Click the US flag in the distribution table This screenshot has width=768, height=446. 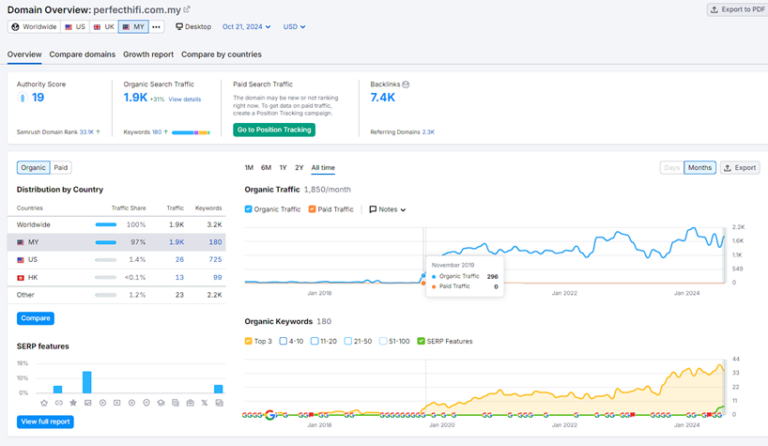coord(21,260)
